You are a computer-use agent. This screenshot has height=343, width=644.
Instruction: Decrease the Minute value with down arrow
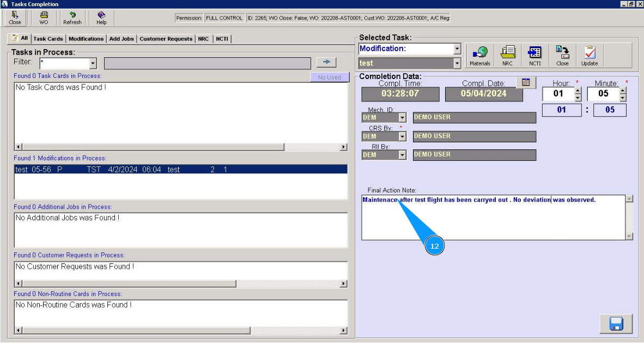(623, 98)
